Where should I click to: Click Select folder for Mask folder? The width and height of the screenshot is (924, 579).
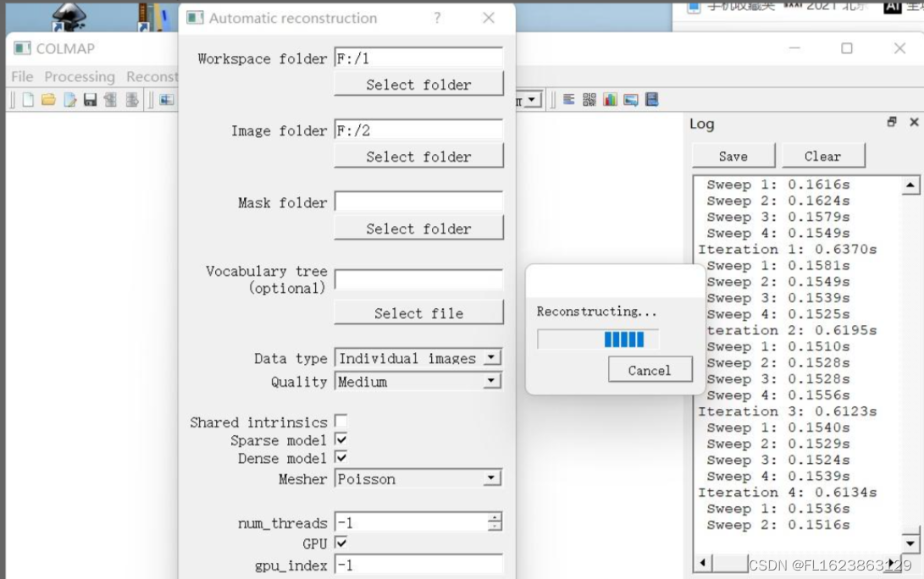(x=418, y=228)
